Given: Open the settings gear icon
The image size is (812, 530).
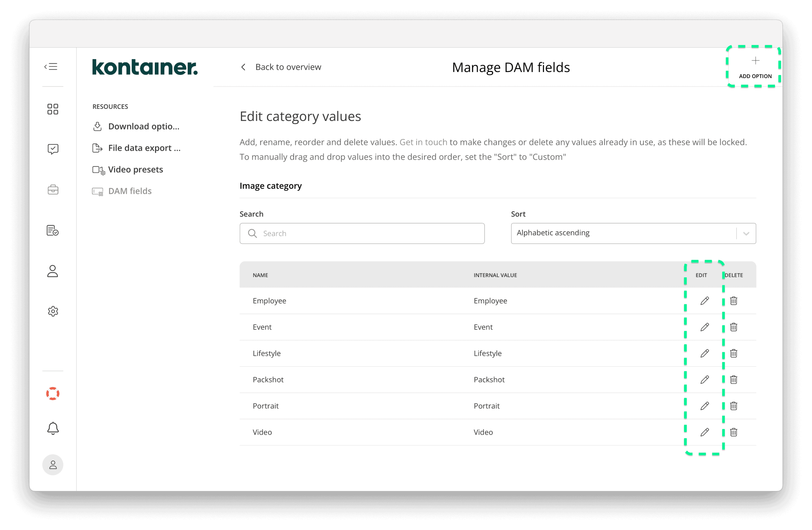Looking at the screenshot, I should [53, 311].
